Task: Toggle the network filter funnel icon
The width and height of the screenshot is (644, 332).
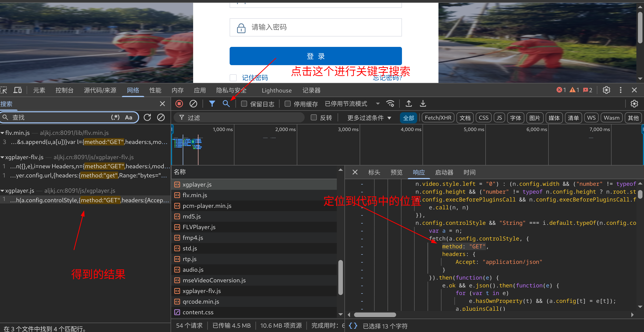Action: click(x=212, y=104)
